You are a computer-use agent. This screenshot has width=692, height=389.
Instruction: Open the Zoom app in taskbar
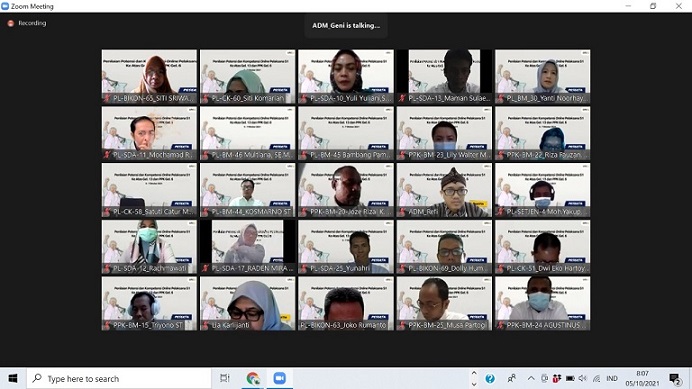pyautogui.click(x=279, y=378)
